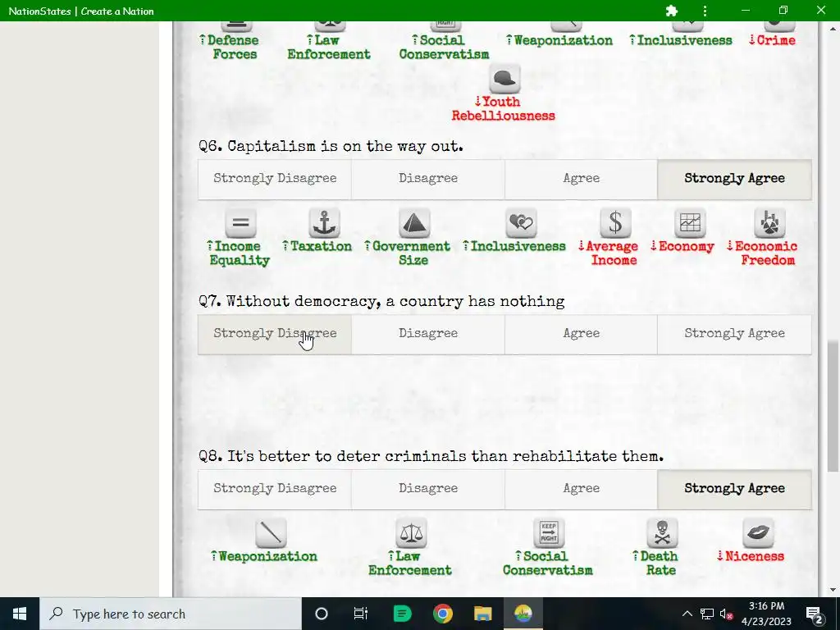Click the Q8 deter criminals question text
This screenshot has width=840, height=630.
431,456
